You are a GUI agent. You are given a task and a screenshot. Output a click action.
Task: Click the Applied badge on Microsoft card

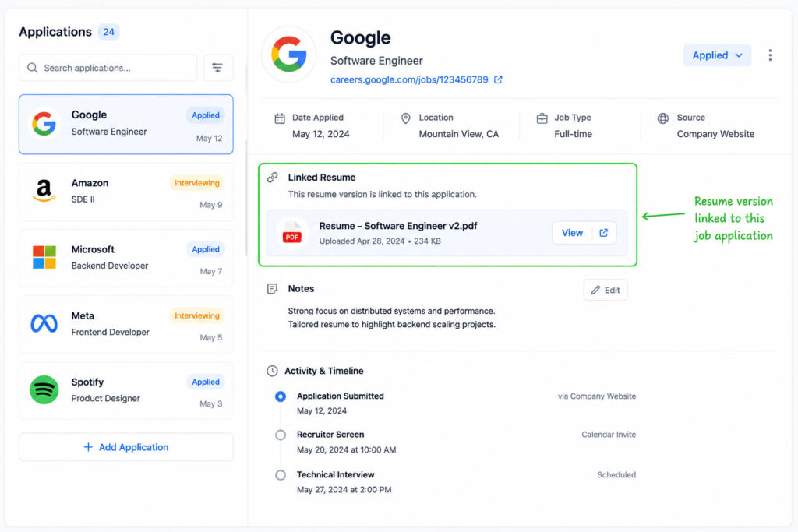(206, 249)
